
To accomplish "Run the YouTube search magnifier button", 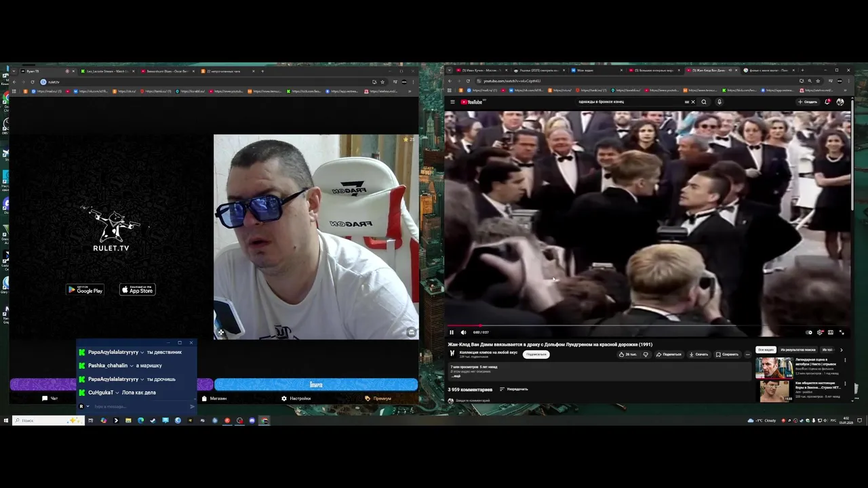I will point(704,102).
